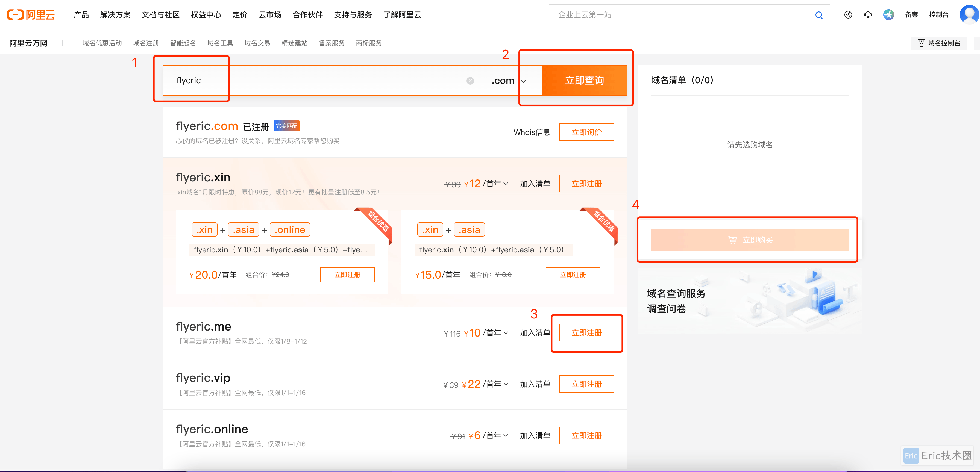Screen dimensions: 980x472
Task: Open the compass icon in header
Action: [848, 15]
